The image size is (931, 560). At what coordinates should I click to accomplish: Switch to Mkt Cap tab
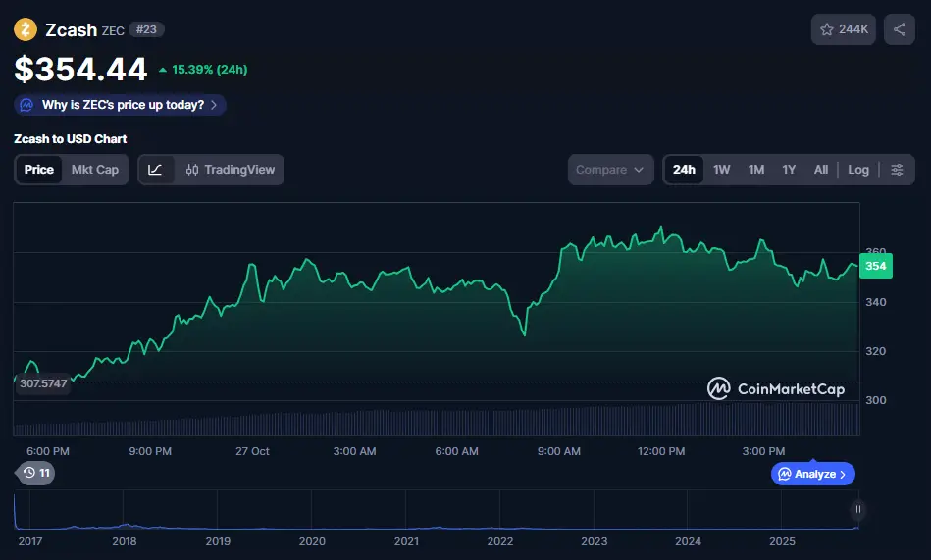point(95,170)
